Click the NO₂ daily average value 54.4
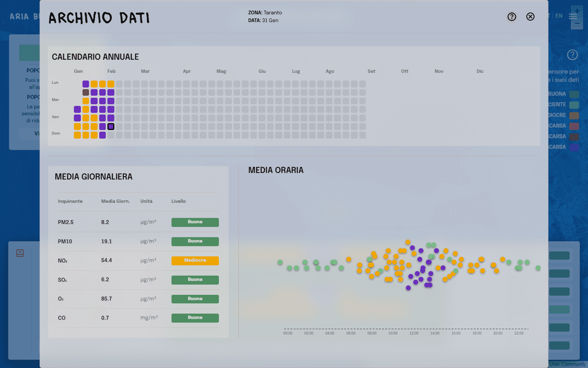This screenshot has width=588, height=368. [107, 260]
